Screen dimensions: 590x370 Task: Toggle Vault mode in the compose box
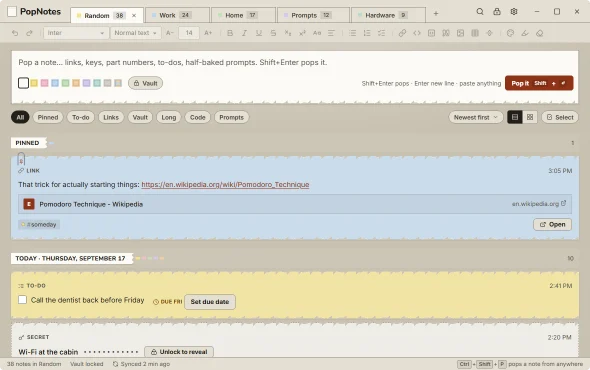pos(145,83)
